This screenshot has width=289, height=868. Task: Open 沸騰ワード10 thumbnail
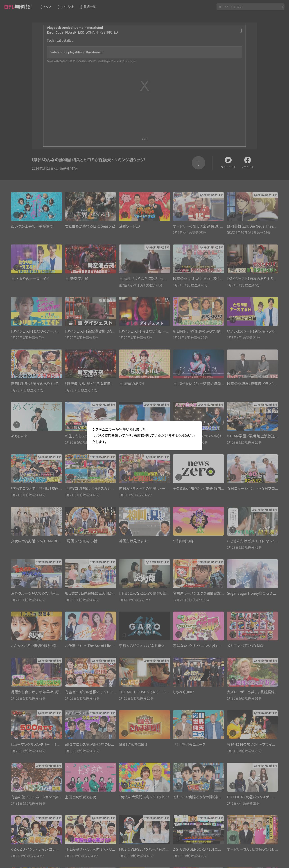pos(144,207)
